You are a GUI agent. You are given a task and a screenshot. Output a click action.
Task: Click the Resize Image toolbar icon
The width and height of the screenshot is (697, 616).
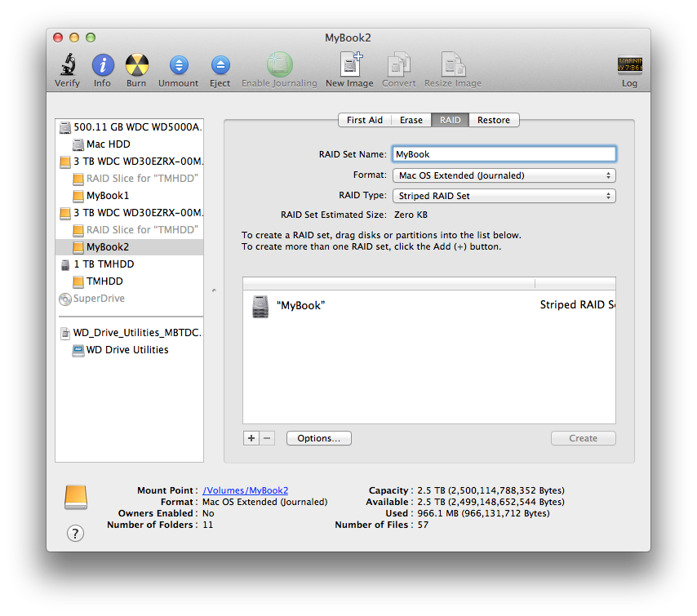pyautogui.click(x=453, y=64)
